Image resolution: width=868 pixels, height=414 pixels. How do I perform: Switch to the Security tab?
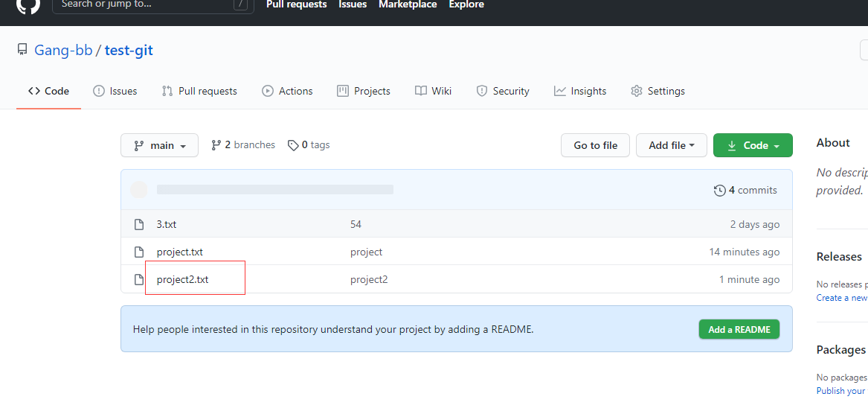(x=503, y=91)
